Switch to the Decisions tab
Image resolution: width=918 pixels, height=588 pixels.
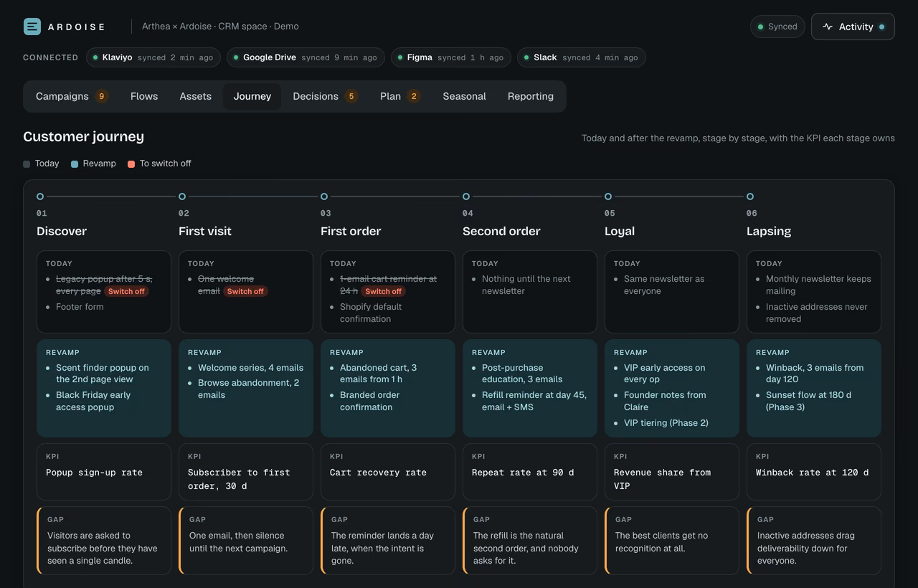point(325,96)
